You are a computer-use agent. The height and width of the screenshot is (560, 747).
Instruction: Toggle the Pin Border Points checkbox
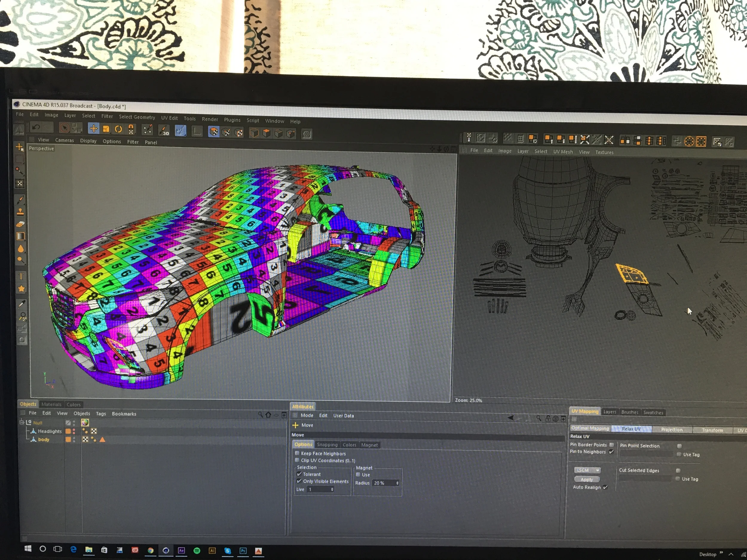point(612,444)
